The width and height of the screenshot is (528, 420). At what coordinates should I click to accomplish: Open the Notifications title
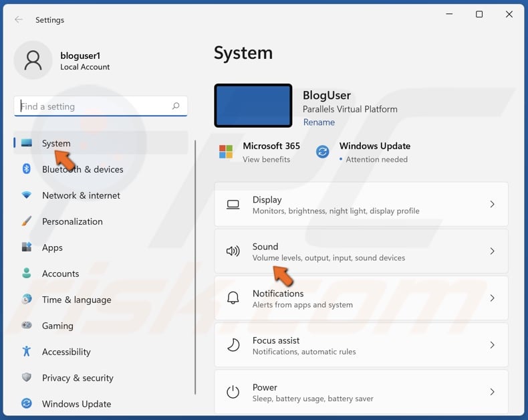pyautogui.click(x=278, y=293)
